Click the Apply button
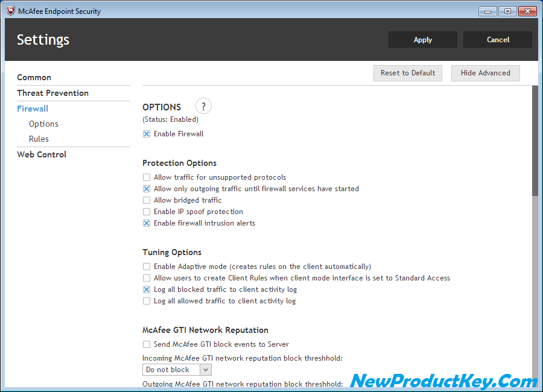The height and width of the screenshot is (392, 543). 422,40
